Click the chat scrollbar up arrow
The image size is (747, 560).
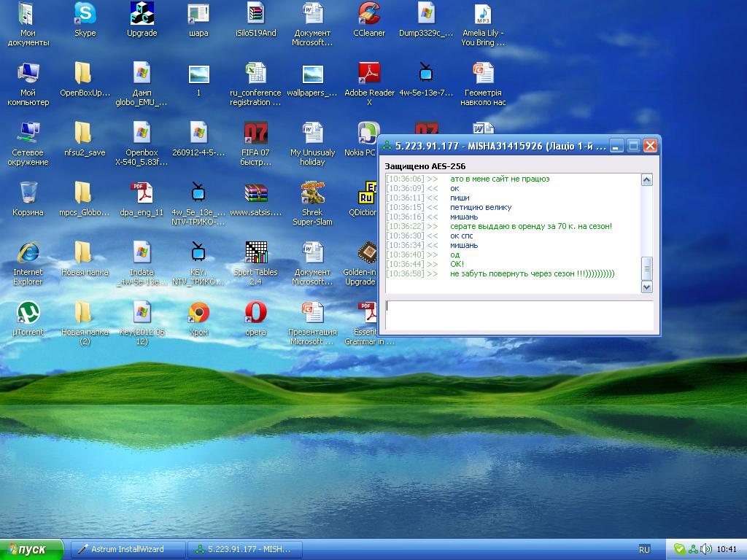[x=646, y=179]
